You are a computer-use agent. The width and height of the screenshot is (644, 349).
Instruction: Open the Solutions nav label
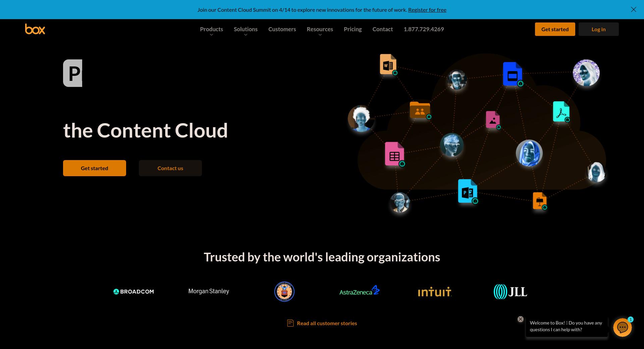(x=246, y=29)
